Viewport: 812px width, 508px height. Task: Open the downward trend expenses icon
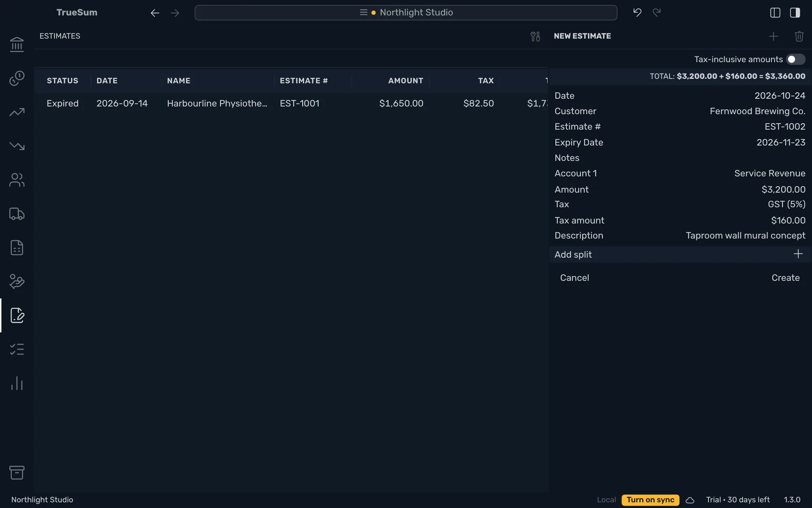(17, 146)
